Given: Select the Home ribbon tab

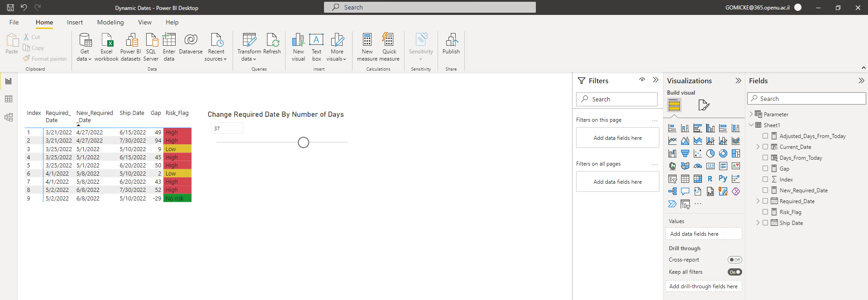Looking at the screenshot, I should coord(44,22).
